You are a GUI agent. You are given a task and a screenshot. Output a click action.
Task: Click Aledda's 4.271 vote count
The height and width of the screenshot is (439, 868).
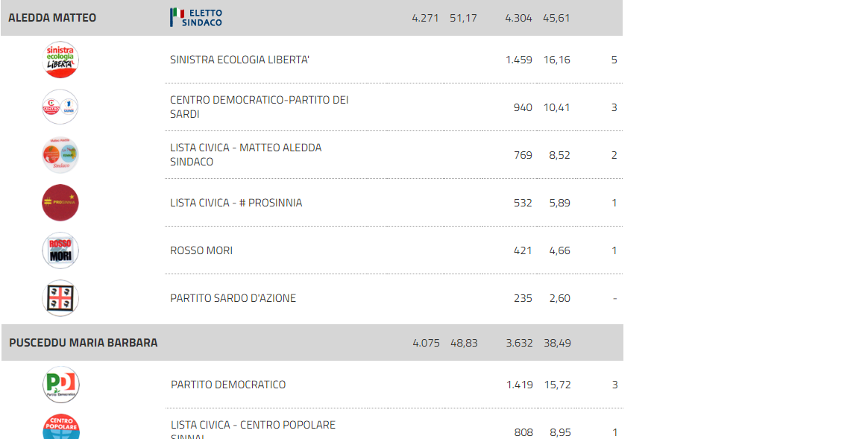coord(425,18)
